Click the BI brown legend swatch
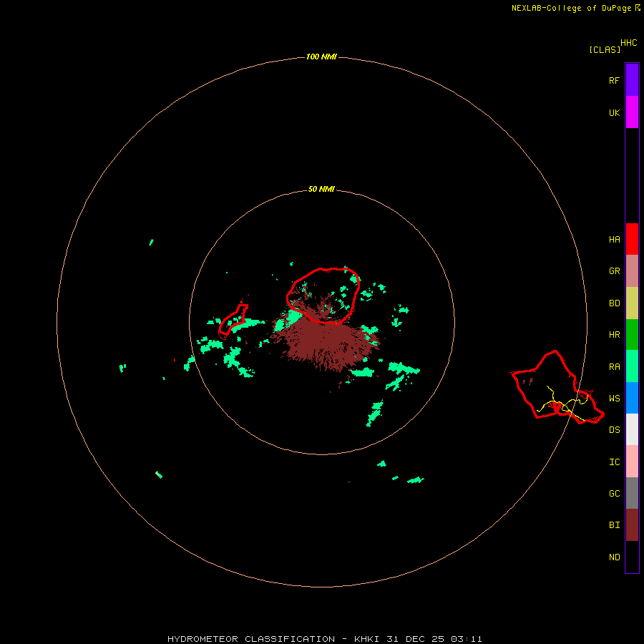 pyautogui.click(x=632, y=525)
